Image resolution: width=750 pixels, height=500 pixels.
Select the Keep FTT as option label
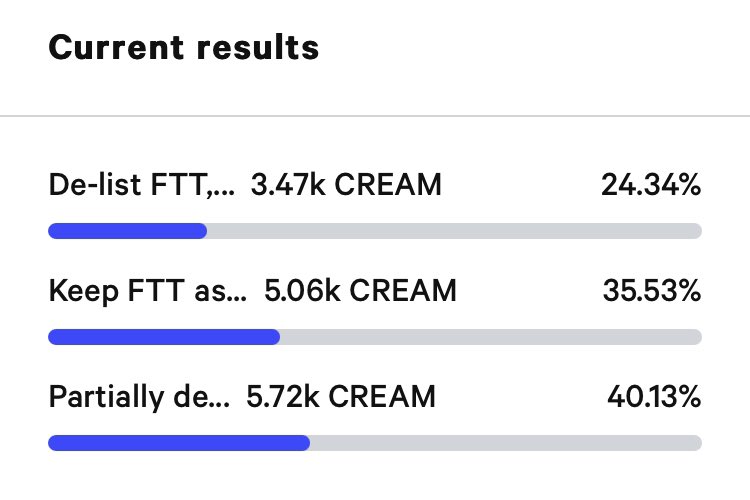pos(148,291)
